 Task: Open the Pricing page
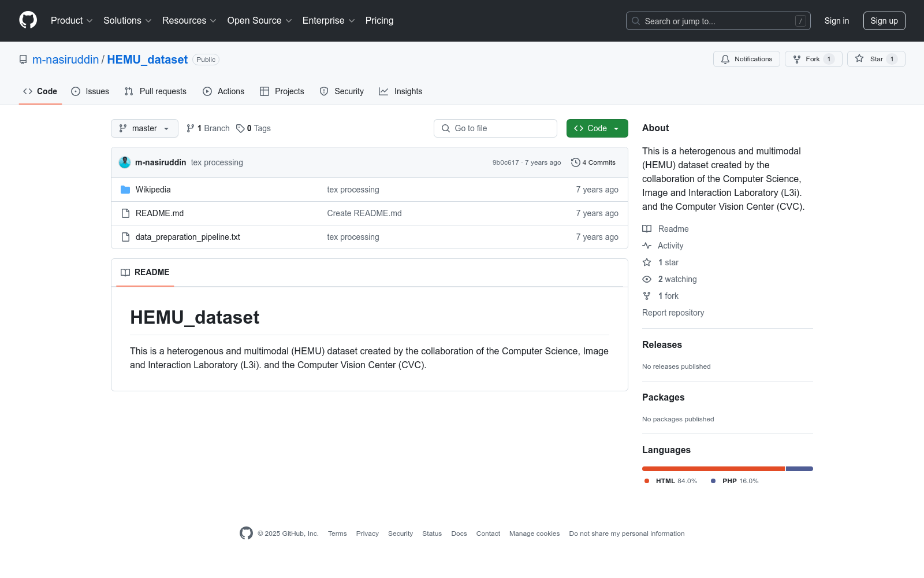pyautogui.click(x=379, y=20)
